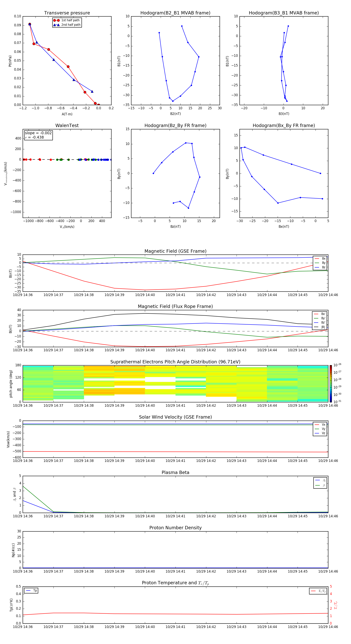Click the 'Vx' legend entry

320,424
